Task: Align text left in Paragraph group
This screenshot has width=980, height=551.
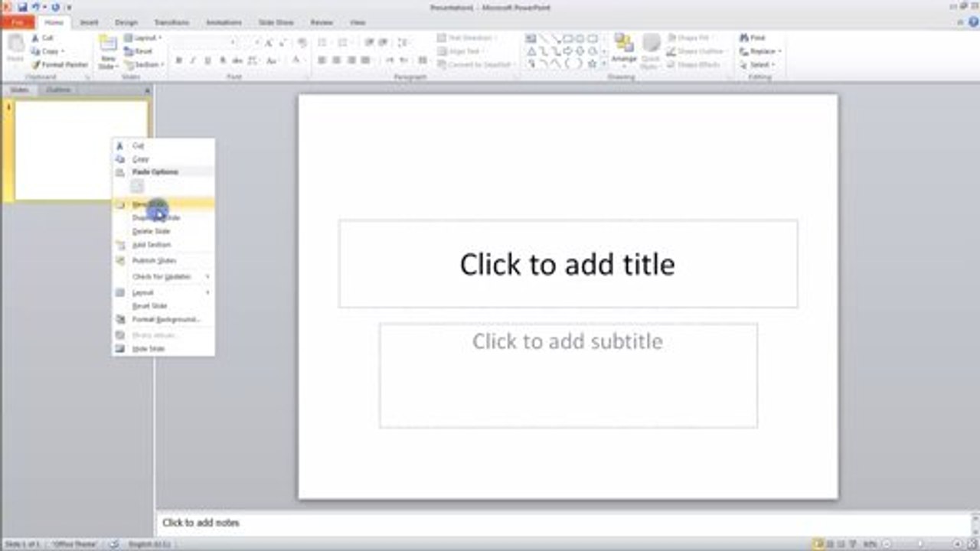Action: click(322, 60)
